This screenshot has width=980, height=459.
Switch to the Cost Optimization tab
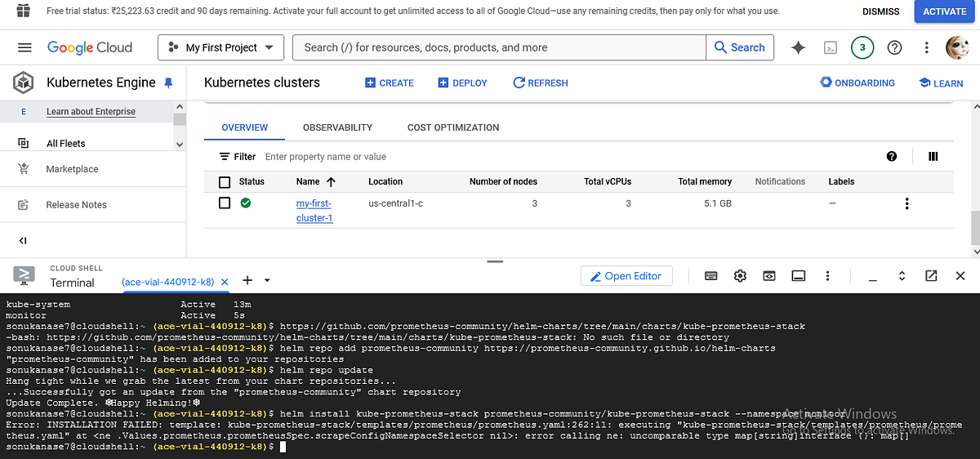tap(453, 127)
